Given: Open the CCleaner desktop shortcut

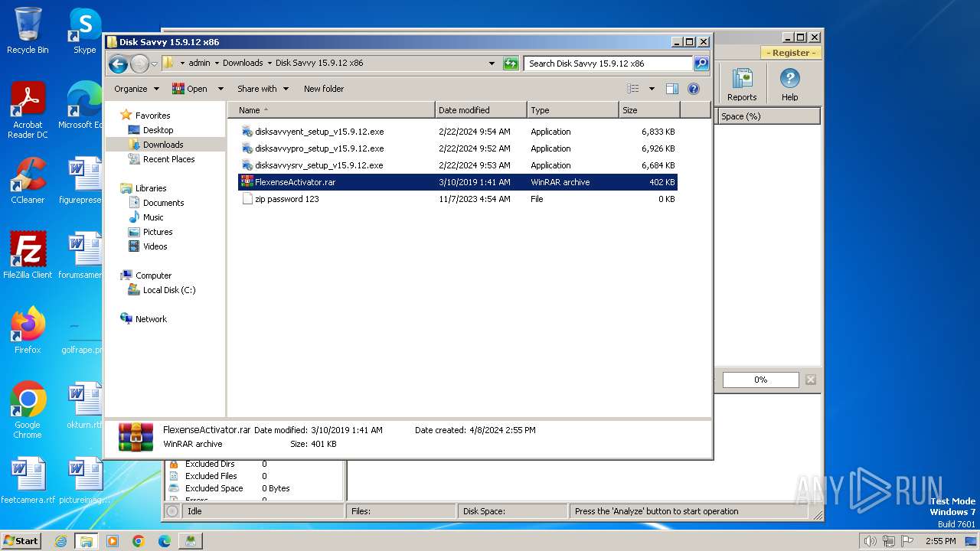Looking at the screenshot, I should (x=28, y=181).
